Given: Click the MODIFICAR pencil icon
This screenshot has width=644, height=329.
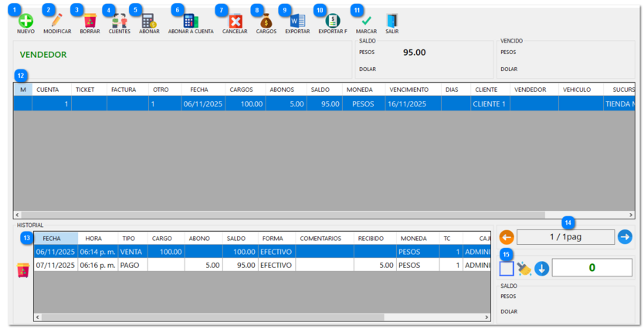Looking at the screenshot, I should [56, 21].
